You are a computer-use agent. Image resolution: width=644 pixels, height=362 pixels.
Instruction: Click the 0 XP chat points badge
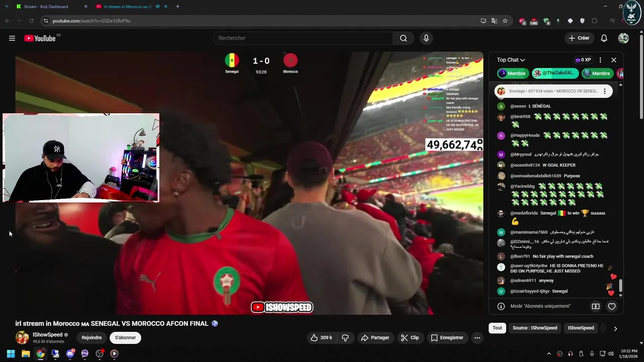(x=583, y=60)
